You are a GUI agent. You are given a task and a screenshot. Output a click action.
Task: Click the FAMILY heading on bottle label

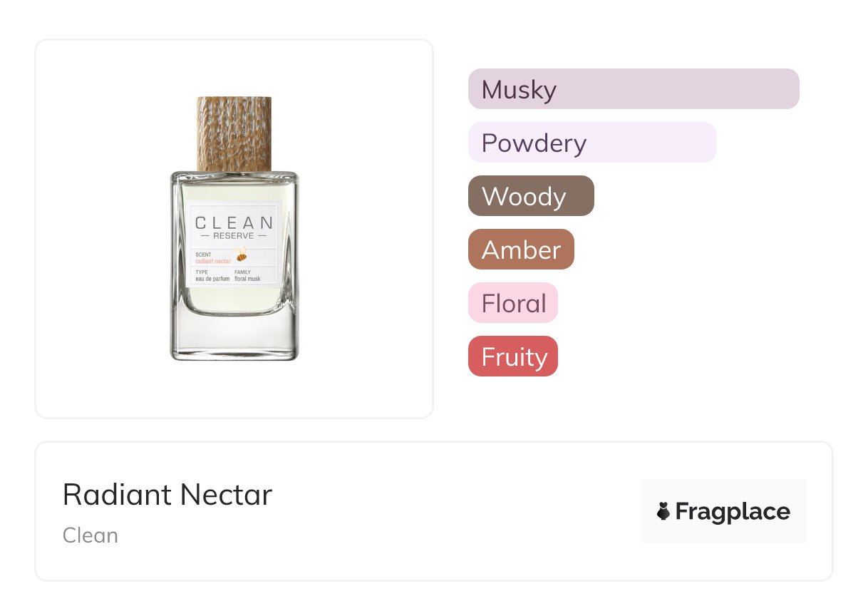[243, 272]
